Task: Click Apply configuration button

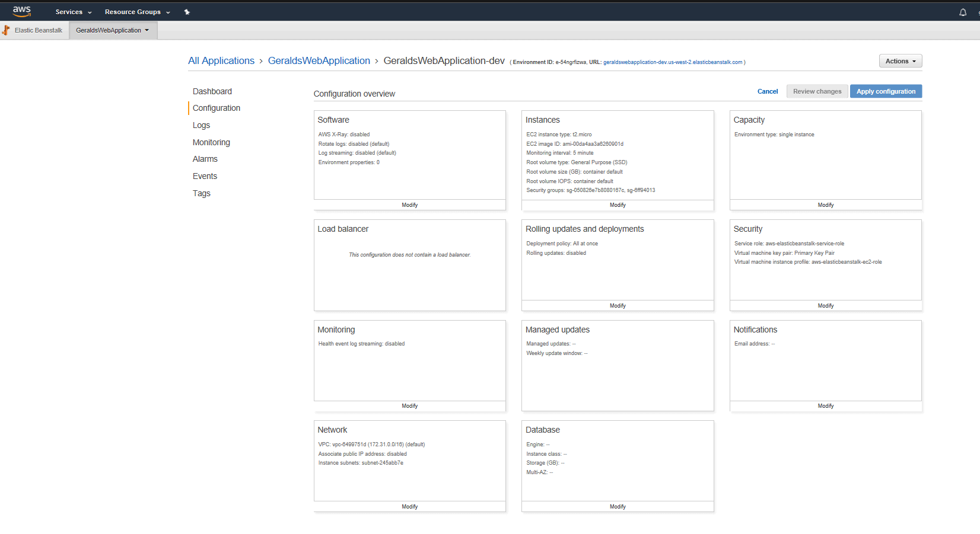Action: 886,91
